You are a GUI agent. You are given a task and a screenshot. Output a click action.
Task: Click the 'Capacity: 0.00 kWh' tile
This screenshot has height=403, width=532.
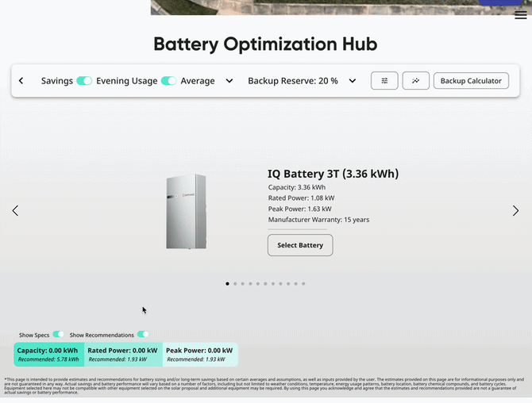(49, 355)
